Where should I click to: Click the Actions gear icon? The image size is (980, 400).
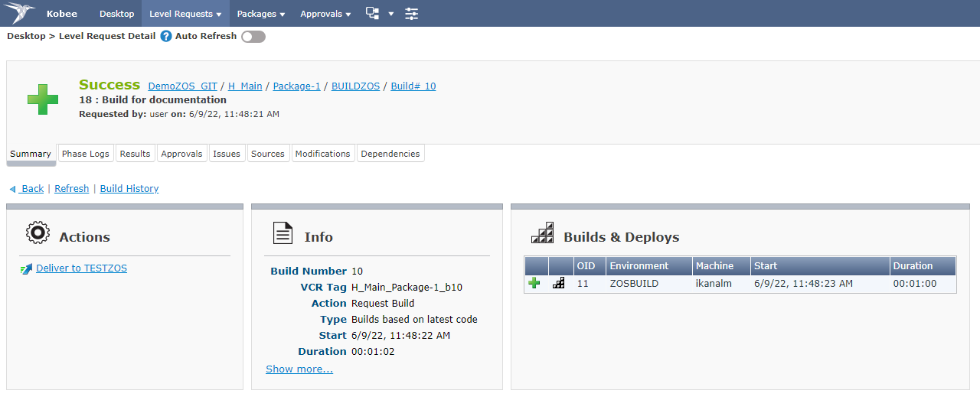pos(38,233)
